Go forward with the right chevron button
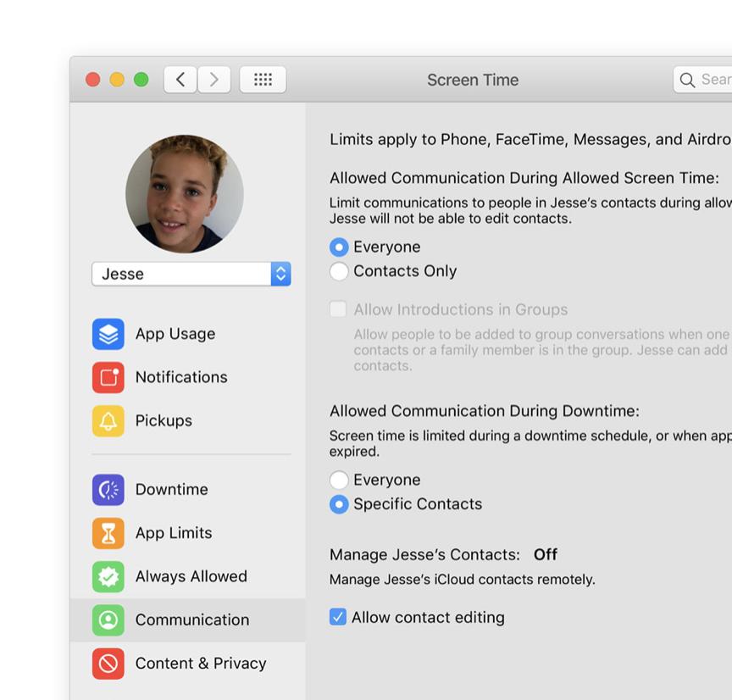Viewport: 732px width, 700px height. click(214, 80)
